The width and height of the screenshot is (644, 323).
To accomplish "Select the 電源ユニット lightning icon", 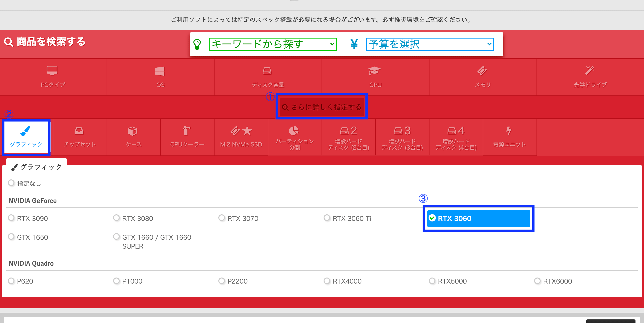I will coord(509,131).
